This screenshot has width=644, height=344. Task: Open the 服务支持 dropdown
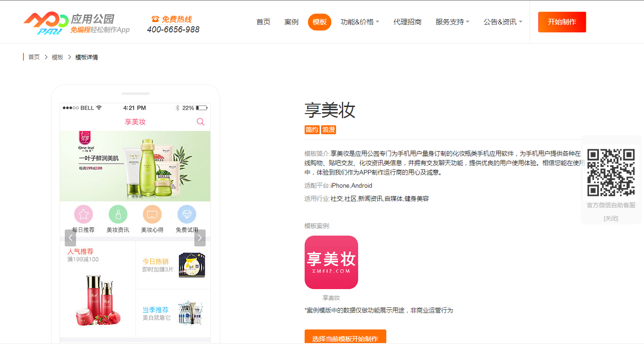452,22
